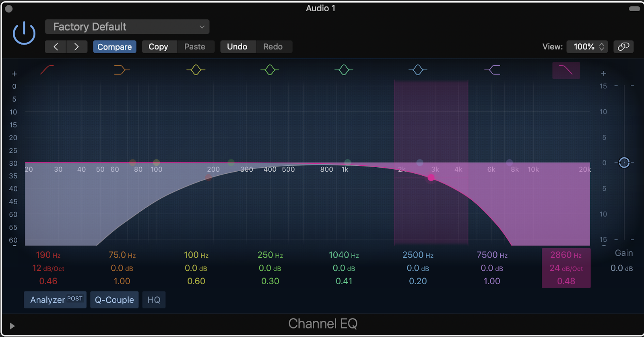Toggle the purple high shelf band
Screen dimensions: 644x337
pos(492,70)
